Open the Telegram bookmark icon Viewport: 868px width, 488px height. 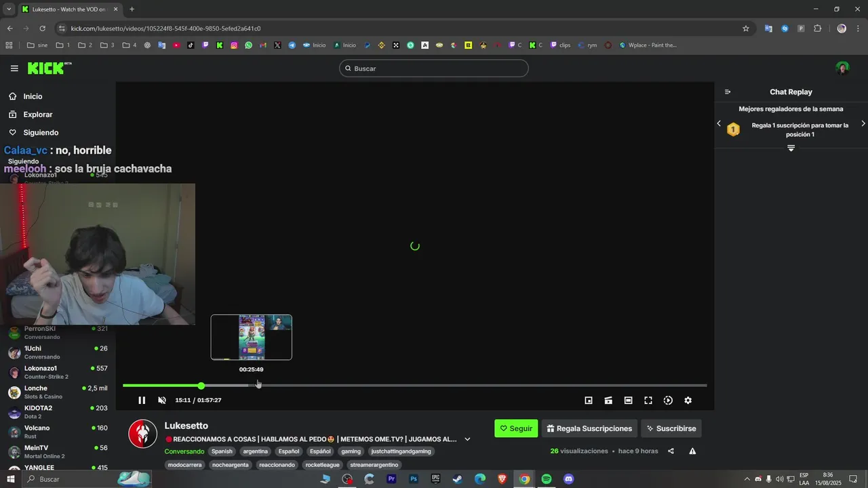[292, 45]
